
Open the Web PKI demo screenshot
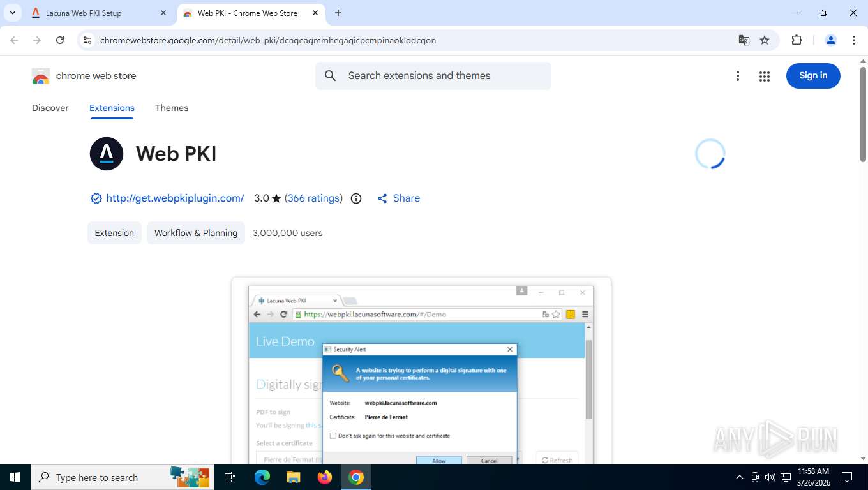click(x=421, y=371)
